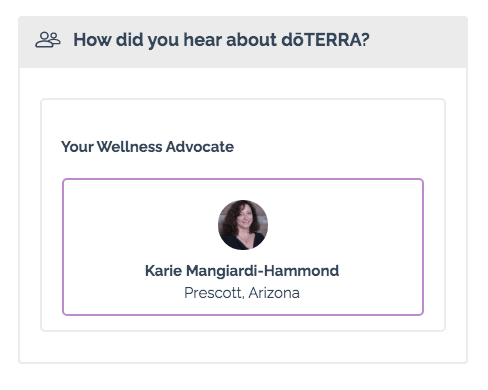Click the name Karie Mangiardi-Hammond

(242, 271)
